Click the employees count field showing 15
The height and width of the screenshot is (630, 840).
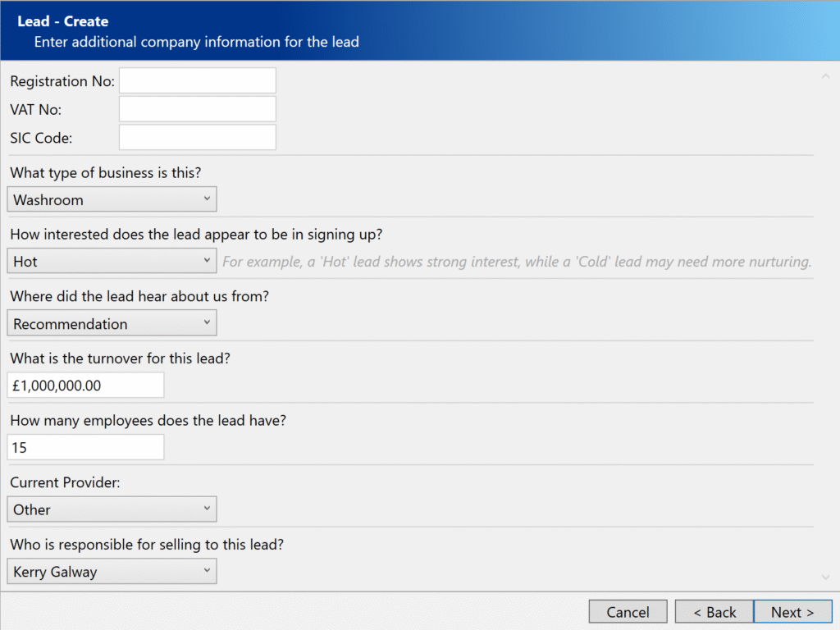pos(85,447)
